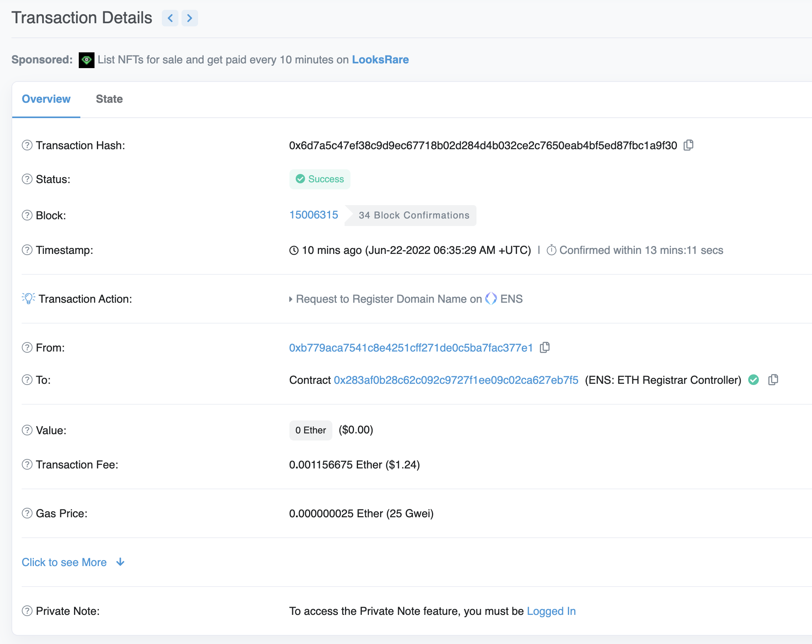The width and height of the screenshot is (812, 644).
Task: Open block 15006315 link
Action: pos(313,215)
